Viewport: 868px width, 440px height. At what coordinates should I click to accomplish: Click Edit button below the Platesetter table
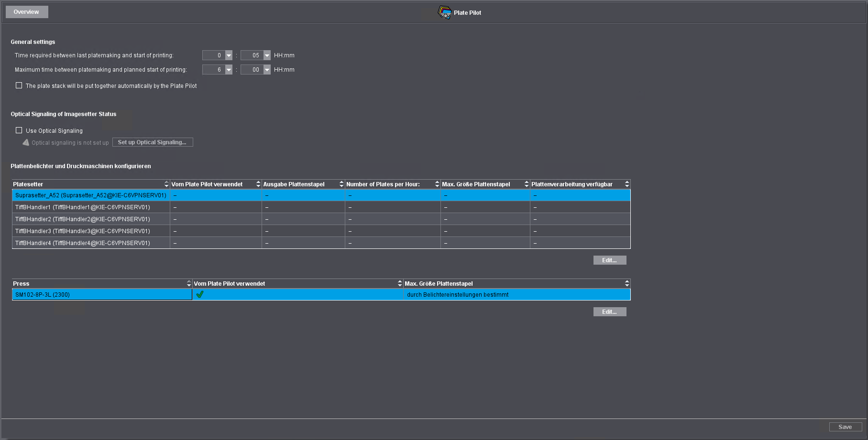click(x=609, y=260)
